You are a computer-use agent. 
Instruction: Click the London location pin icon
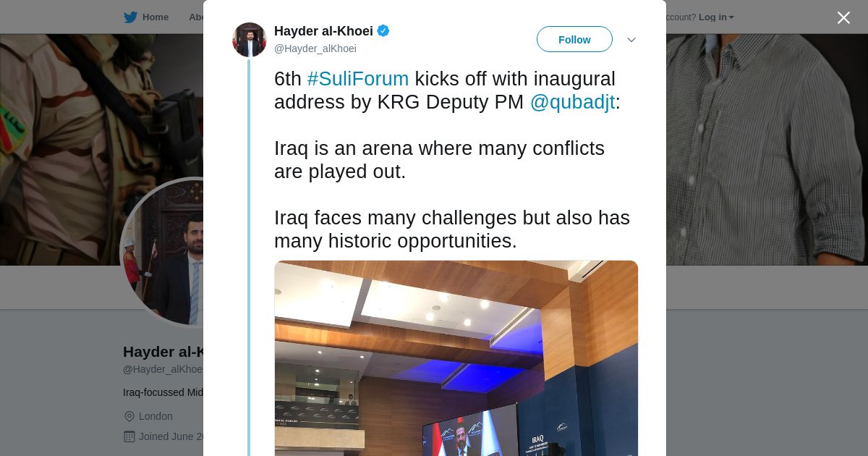coord(129,416)
